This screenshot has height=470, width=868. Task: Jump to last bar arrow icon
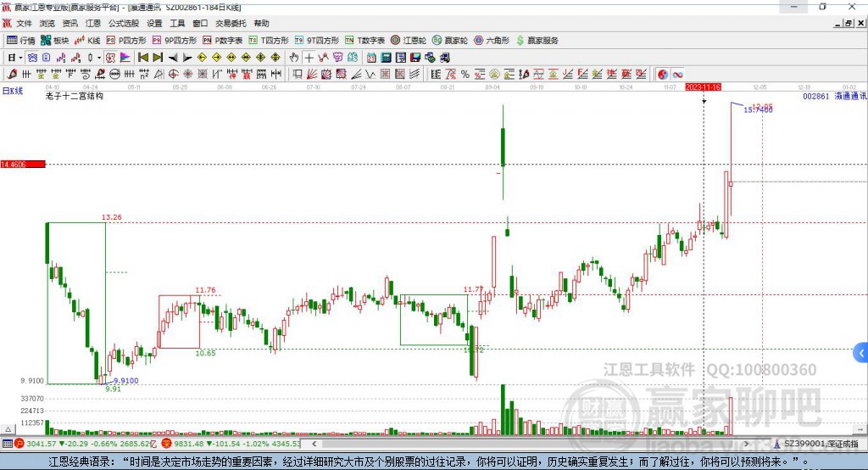(158, 58)
